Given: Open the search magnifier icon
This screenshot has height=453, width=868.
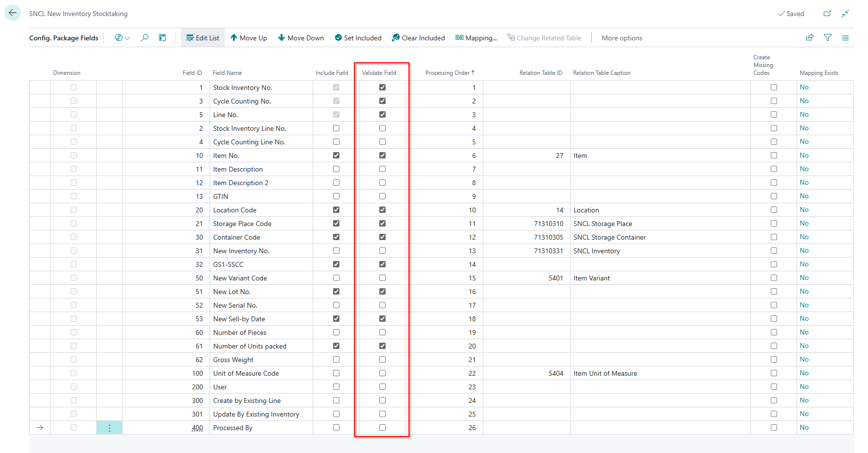Looking at the screenshot, I should pyautogui.click(x=144, y=38).
